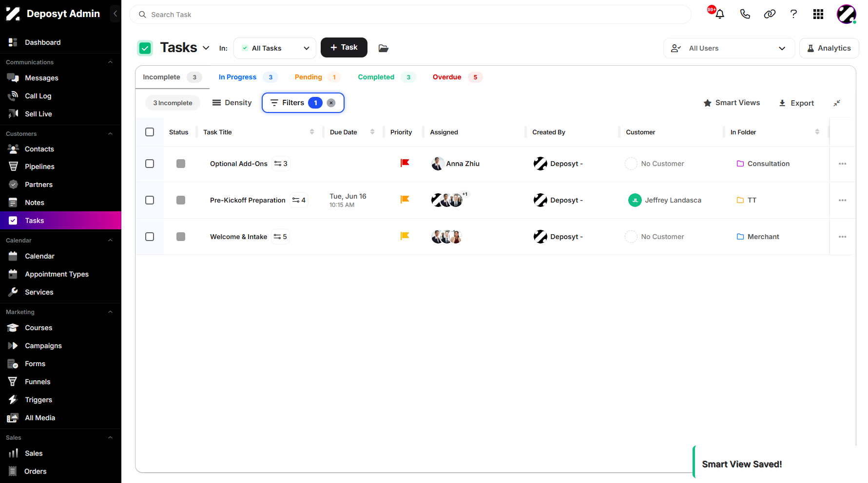Check the Pre-Kickoff Preparation row checkbox
868x483 pixels.
point(150,200)
